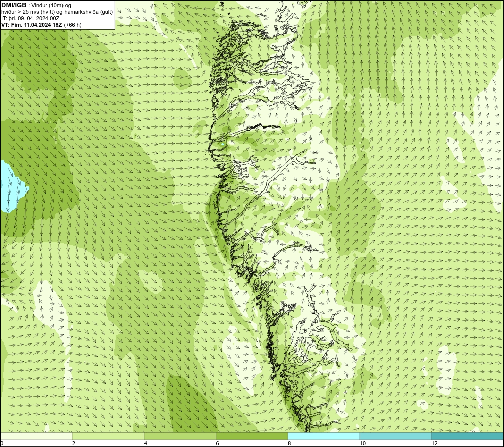
Task: Click the legend scale label '6'
Action: tap(218, 443)
